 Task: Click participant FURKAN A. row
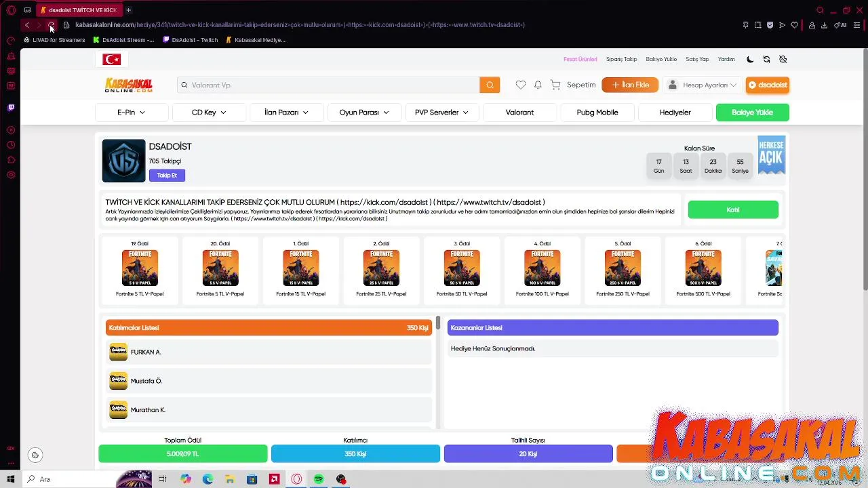click(269, 352)
